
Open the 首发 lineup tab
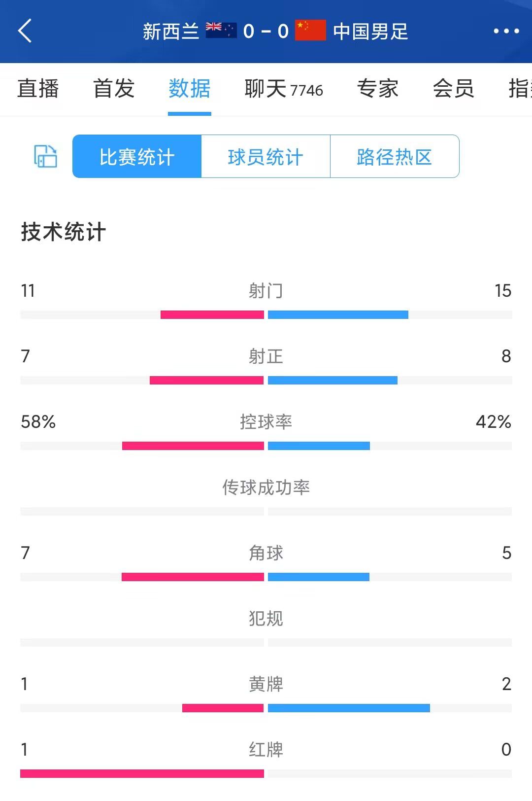[x=114, y=89]
